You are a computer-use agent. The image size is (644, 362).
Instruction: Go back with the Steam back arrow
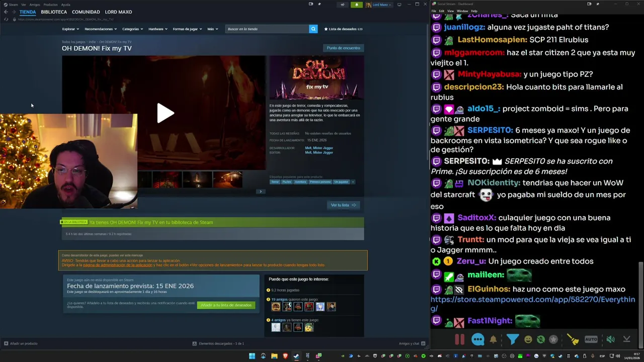[6, 12]
